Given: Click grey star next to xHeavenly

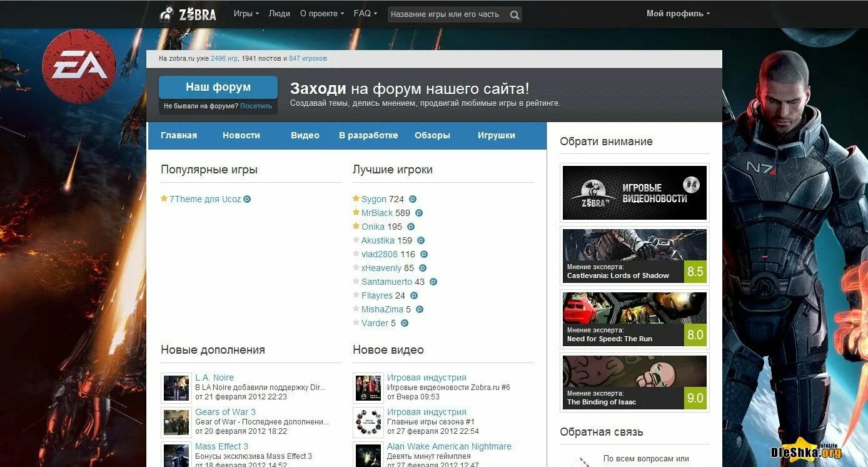Looking at the screenshot, I should coord(356,267).
